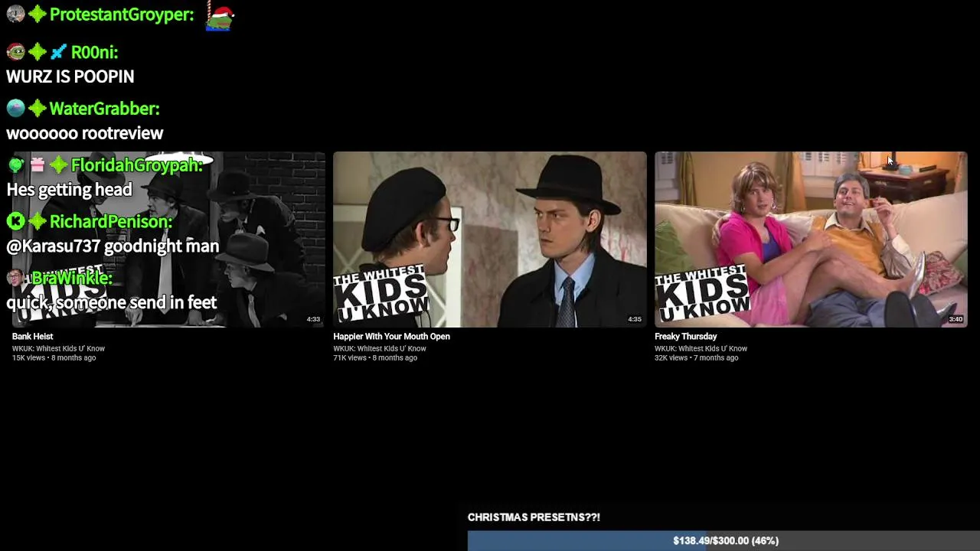Click the Bank Heist video title
980x551 pixels.
[x=32, y=336]
